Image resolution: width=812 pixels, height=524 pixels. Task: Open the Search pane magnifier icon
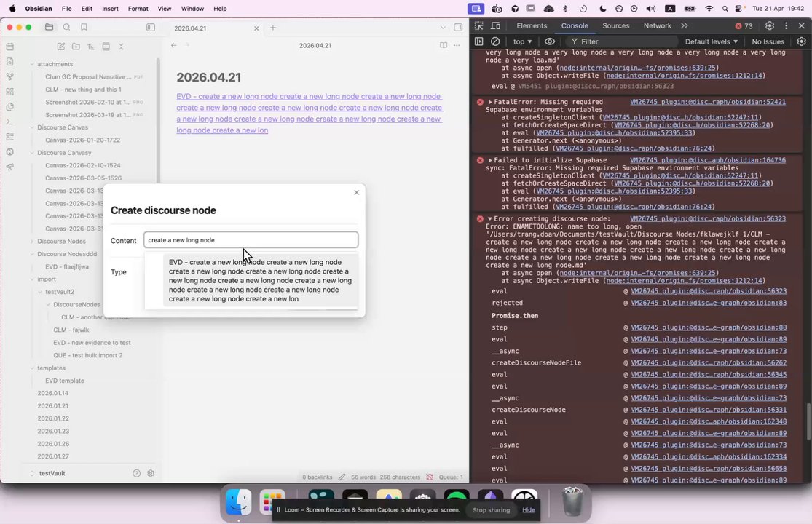[66, 28]
